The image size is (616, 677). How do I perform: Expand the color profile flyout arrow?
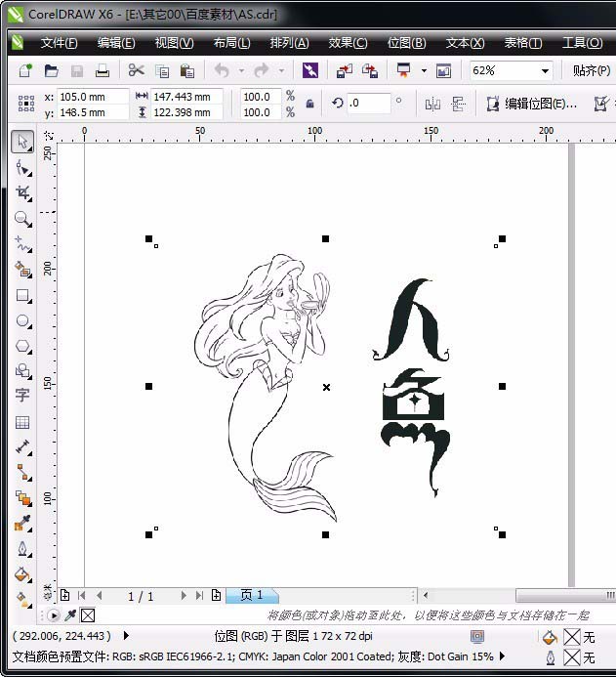coord(502,656)
